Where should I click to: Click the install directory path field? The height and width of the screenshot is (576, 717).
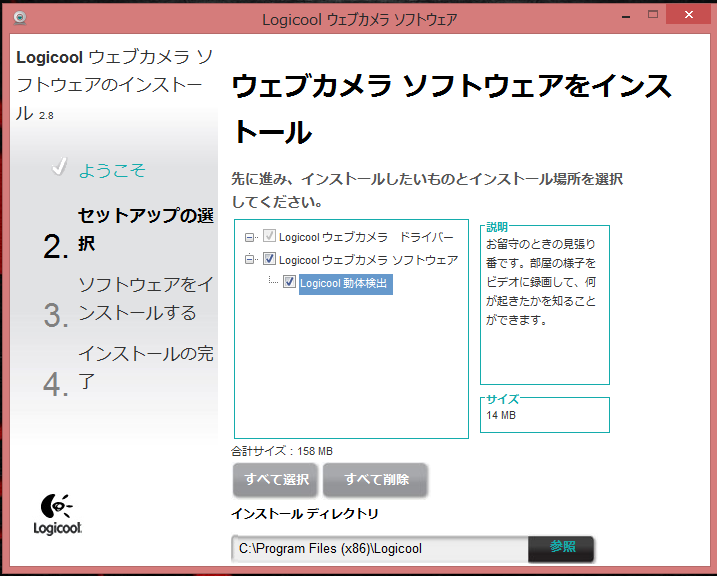pyautogui.click(x=380, y=549)
